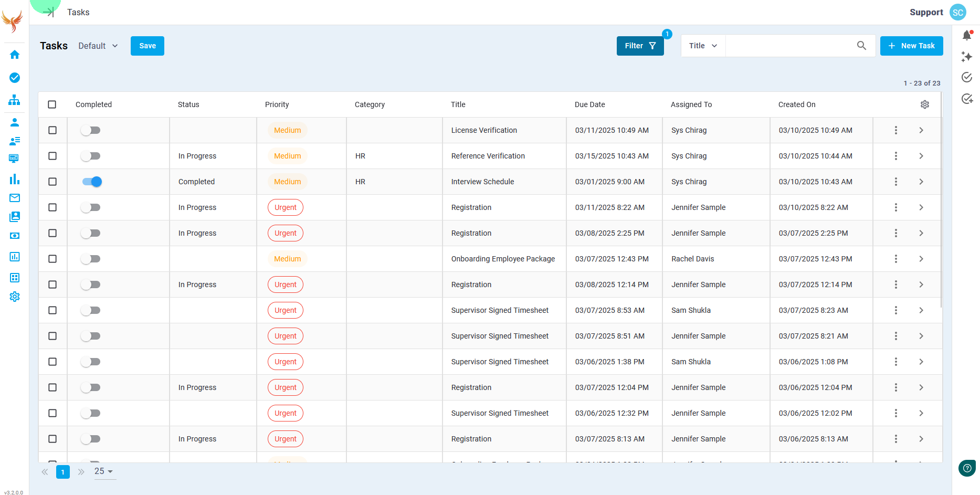
Task: Click the notifications bell icon
Action: (x=967, y=35)
